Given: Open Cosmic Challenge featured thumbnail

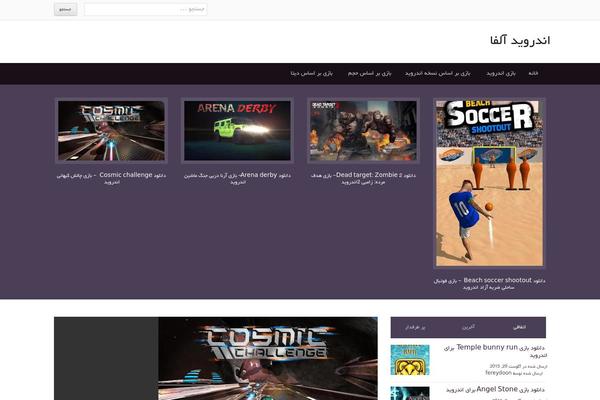Looking at the screenshot, I should point(111,131).
